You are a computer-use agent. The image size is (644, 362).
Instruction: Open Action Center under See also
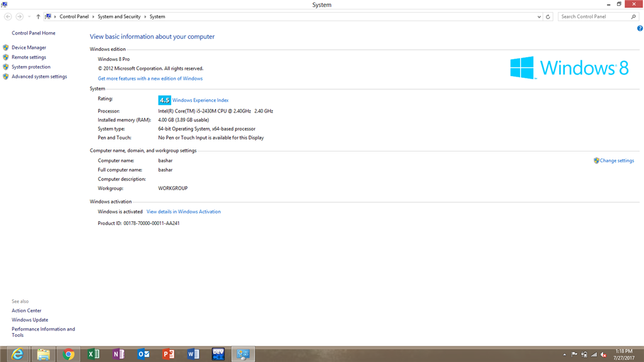pyautogui.click(x=26, y=310)
